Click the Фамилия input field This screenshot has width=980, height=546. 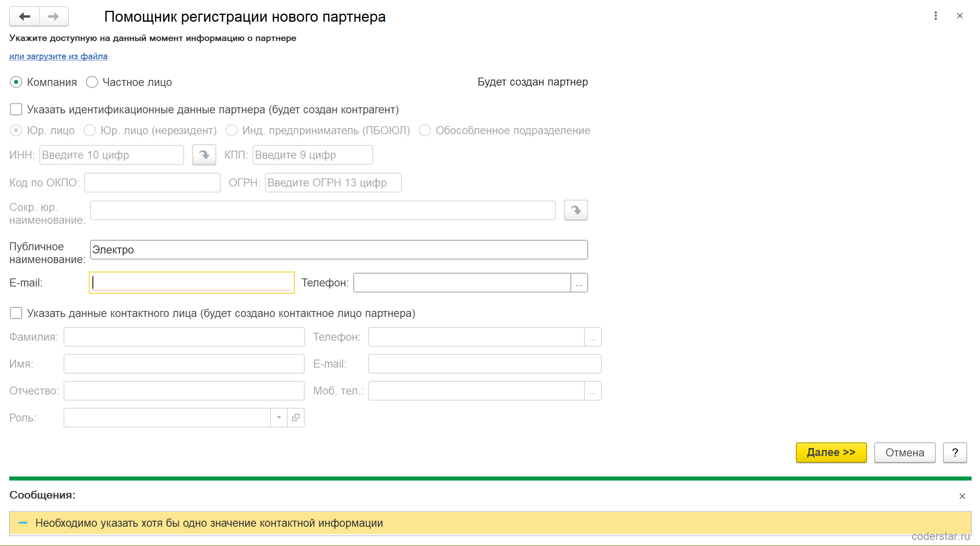184,337
